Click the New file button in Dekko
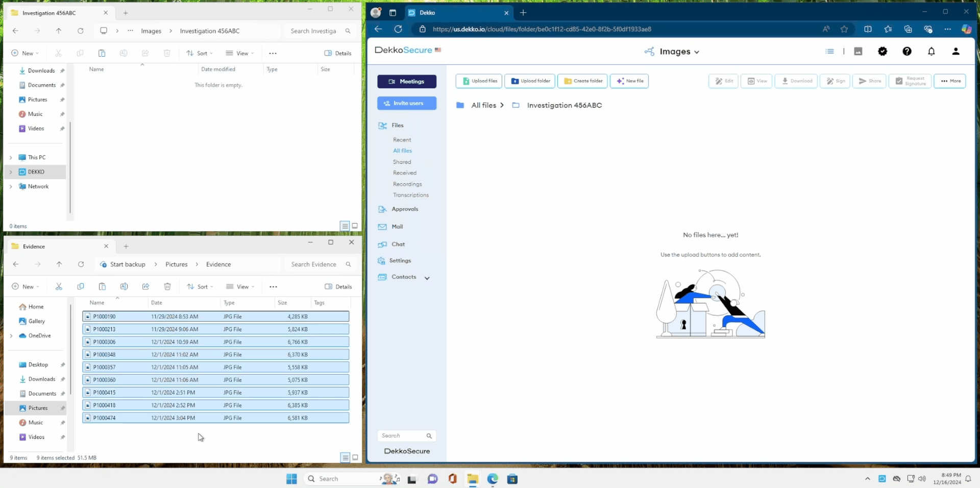The width and height of the screenshot is (980, 488). coord(629,81)
